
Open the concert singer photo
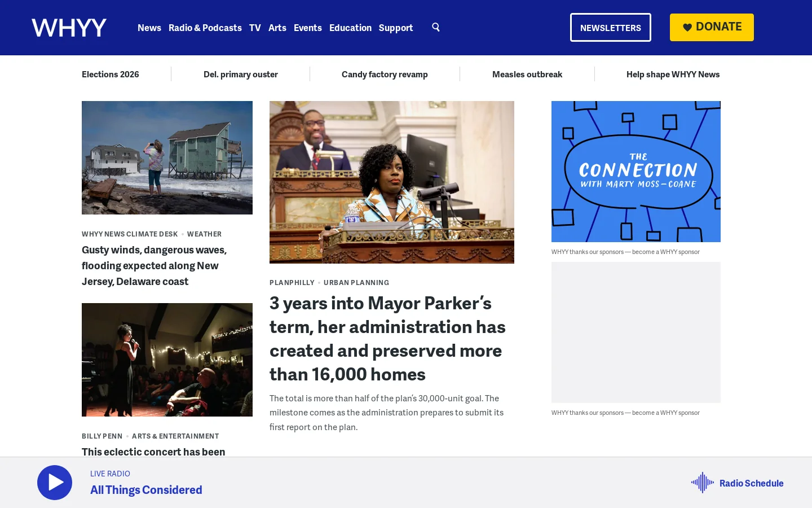pyautogui.click(x=167, y=360)
